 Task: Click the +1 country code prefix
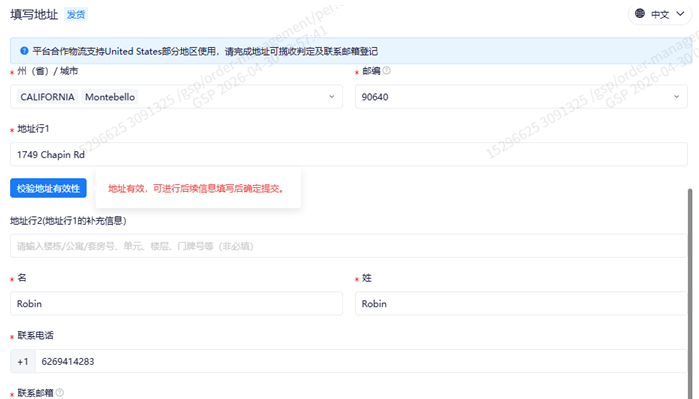[x=23, y=361]
